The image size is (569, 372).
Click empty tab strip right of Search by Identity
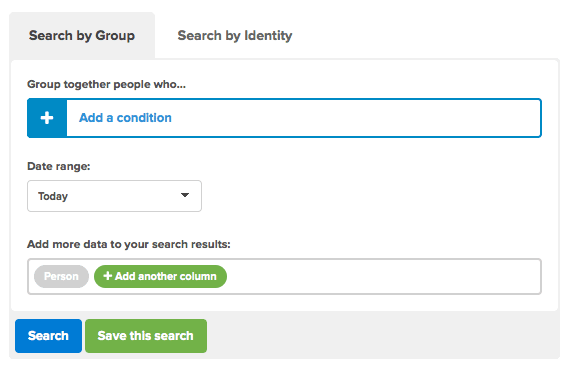(428, 36)
